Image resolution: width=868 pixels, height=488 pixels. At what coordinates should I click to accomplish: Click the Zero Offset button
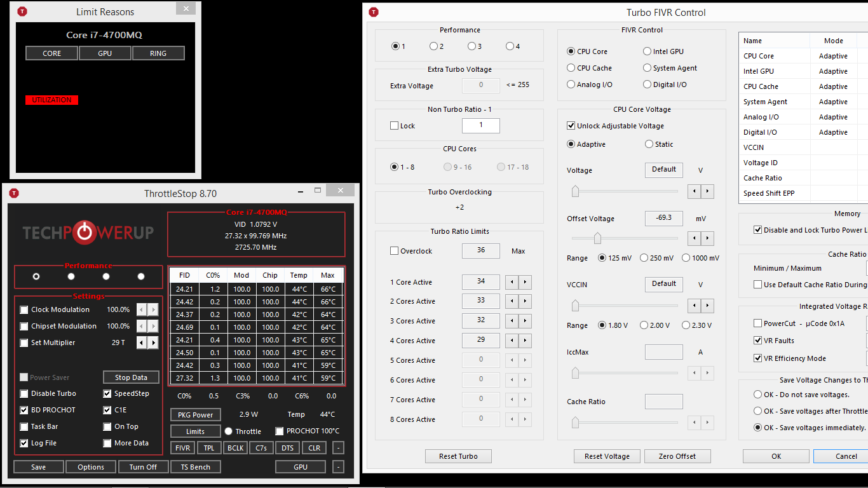(x=677, y=456)
